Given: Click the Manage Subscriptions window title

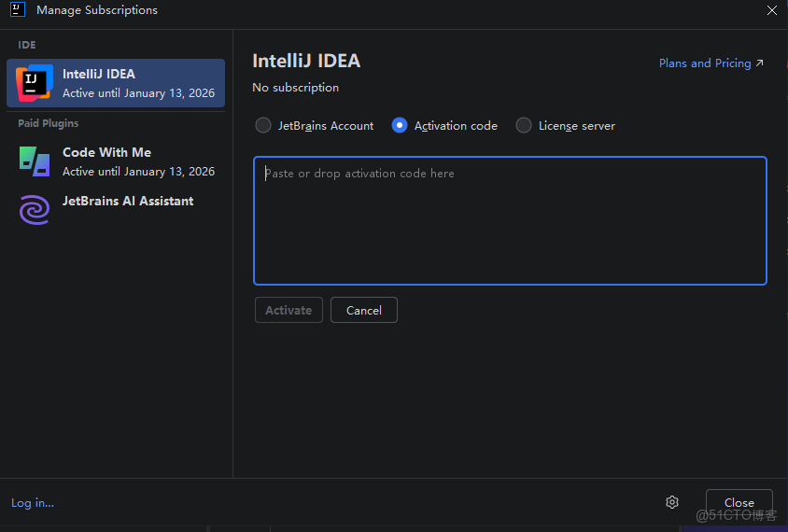Looking at the screenshot, I should [97, 10].
